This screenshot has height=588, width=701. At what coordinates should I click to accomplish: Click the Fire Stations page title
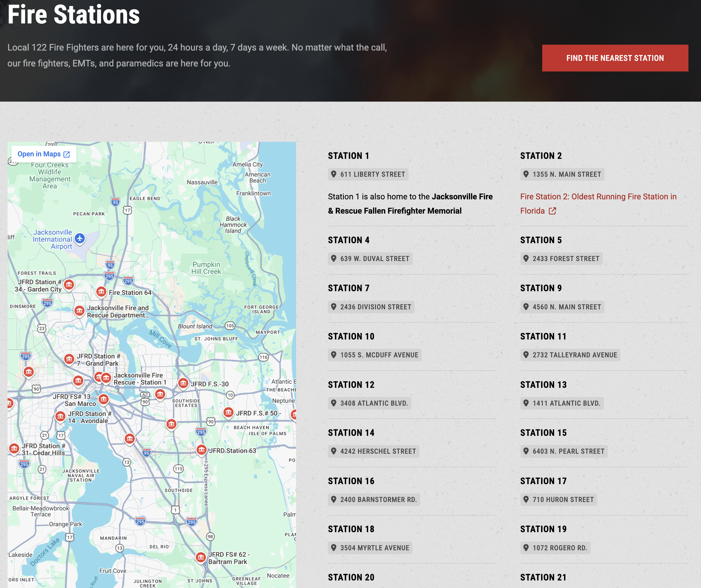(x=74, y=15)
